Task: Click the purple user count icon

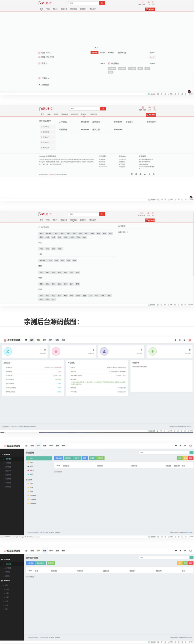Action: tap(104, 351)
